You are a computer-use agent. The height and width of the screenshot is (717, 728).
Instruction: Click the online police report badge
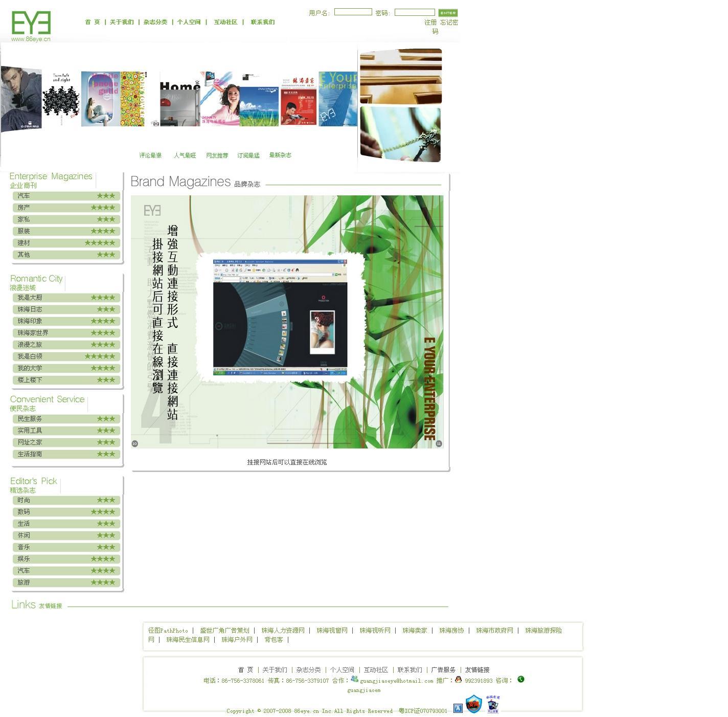tap(493, 705)
